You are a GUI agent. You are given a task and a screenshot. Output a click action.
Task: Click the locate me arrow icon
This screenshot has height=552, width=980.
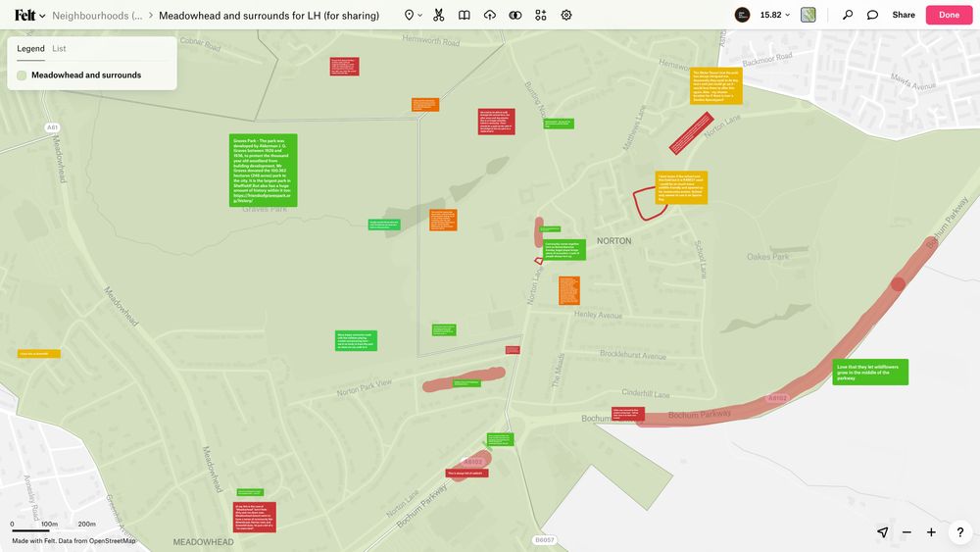click(883, 532)
